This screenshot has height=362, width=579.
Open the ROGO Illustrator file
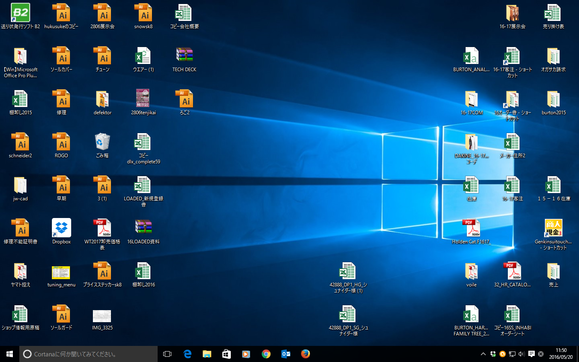click(61, 141)
